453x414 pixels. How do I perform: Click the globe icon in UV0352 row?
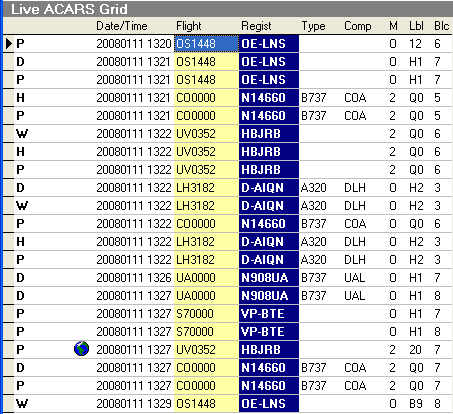click(81, 349)
